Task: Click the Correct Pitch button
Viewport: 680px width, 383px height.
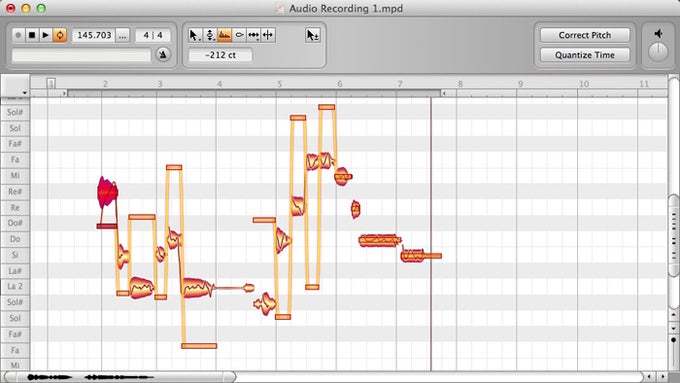Action: point(585,35)
